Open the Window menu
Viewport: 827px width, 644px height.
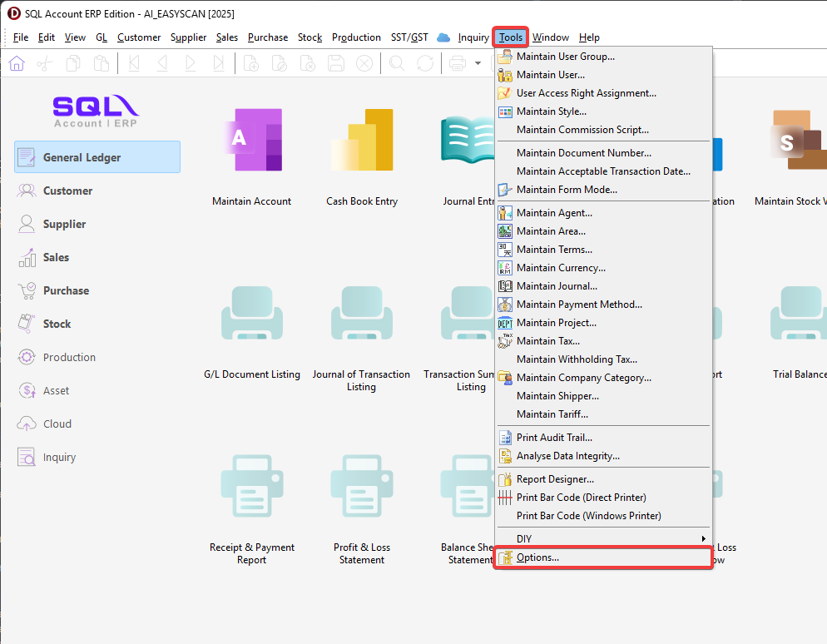point(551,37)
